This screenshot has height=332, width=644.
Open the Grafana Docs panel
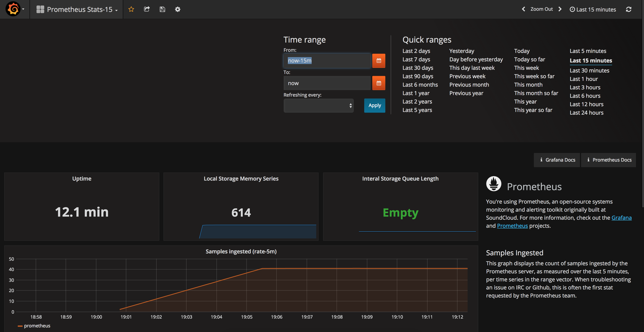pyautogui.click(x=557, y=160)
